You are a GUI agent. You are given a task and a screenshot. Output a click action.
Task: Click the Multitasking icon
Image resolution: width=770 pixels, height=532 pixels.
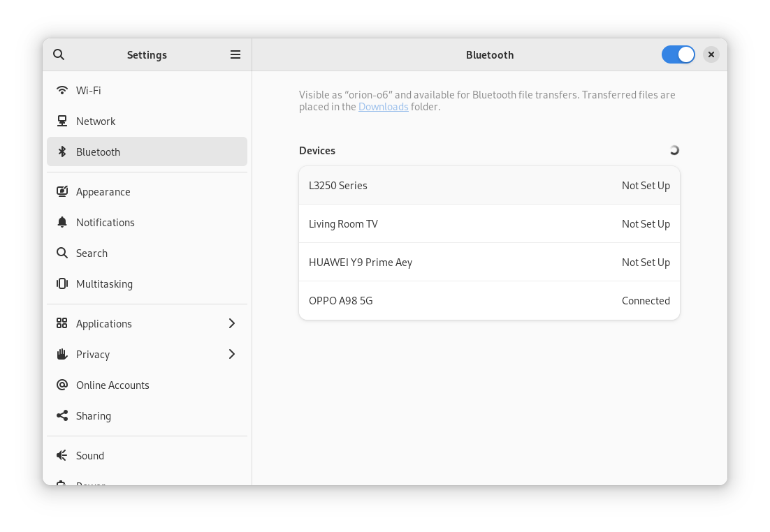[62, 283]
